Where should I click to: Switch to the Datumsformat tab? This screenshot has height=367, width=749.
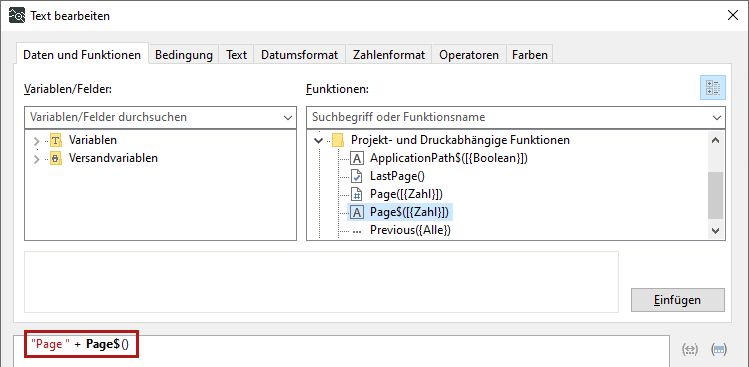(x=300, y=55)
